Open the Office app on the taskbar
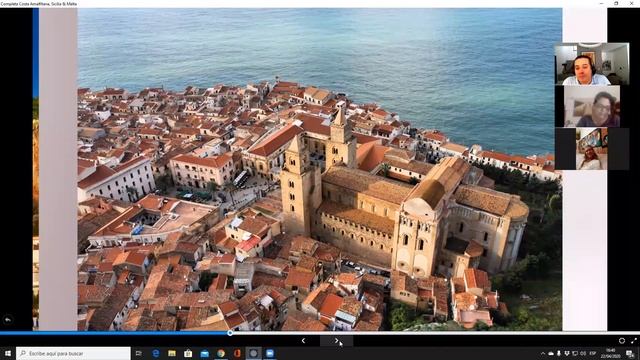This screenshot has width=640, height=360. click(x=237, y=353)
